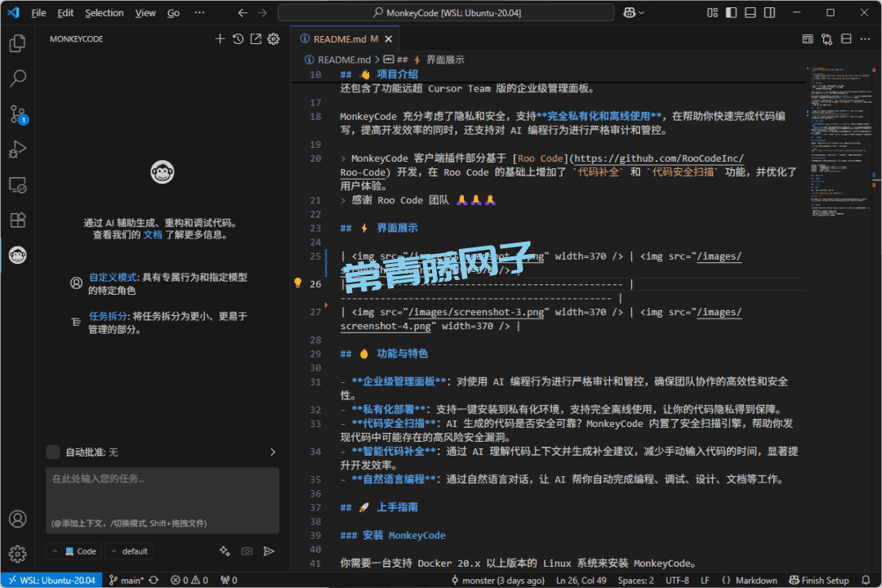
Task: Select the README.md editor tab
Action: tap(345, 39)
